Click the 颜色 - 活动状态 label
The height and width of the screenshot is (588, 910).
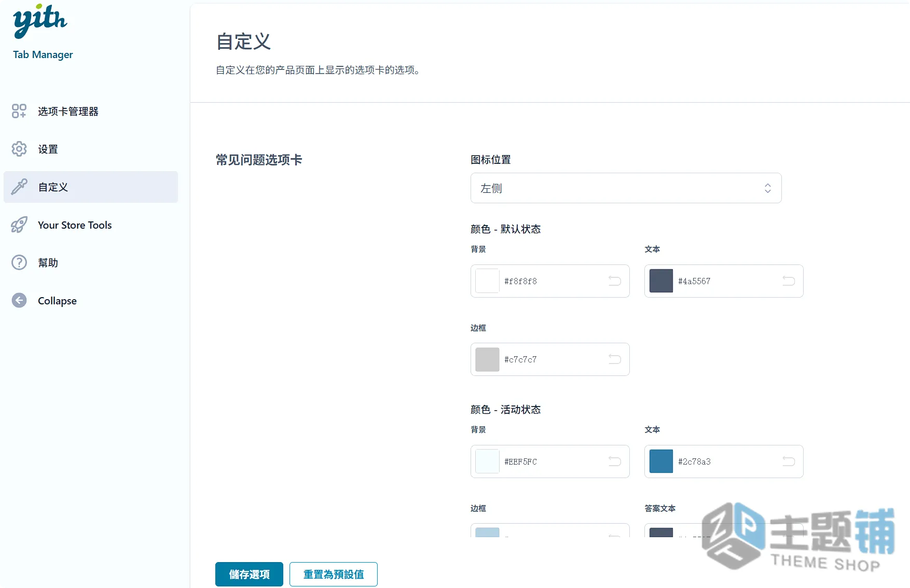tap(505, 410)
